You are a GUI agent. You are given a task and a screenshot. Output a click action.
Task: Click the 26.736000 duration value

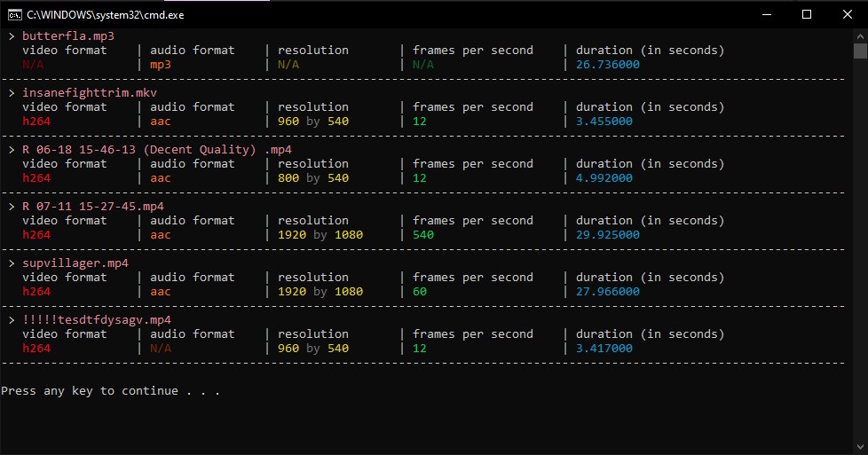(608, 65)
